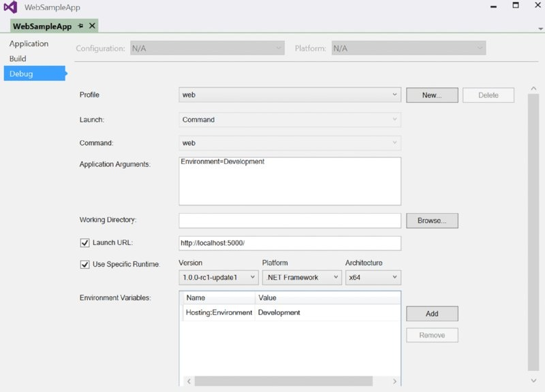Click the table scroll left arrow
Screen dimensions: 545x392
click(189, 381)
